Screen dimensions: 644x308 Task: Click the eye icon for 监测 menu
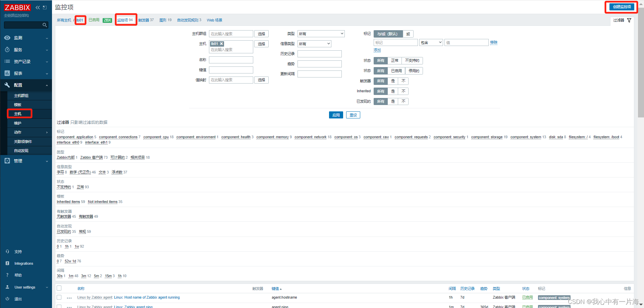click(x=7, y=38)
